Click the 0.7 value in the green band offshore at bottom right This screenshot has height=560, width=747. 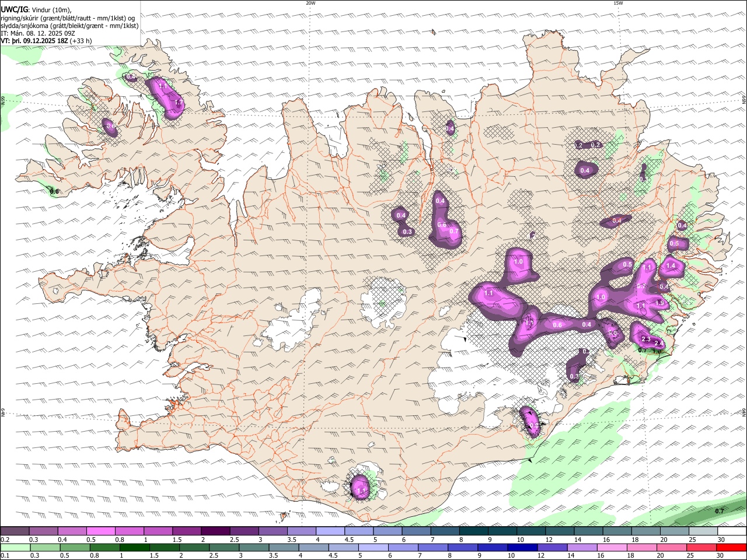(720, 511)
